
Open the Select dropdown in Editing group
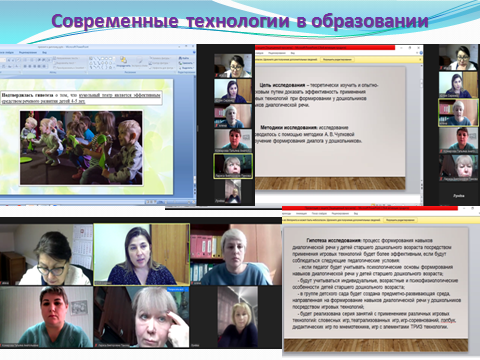click(186, 67)
